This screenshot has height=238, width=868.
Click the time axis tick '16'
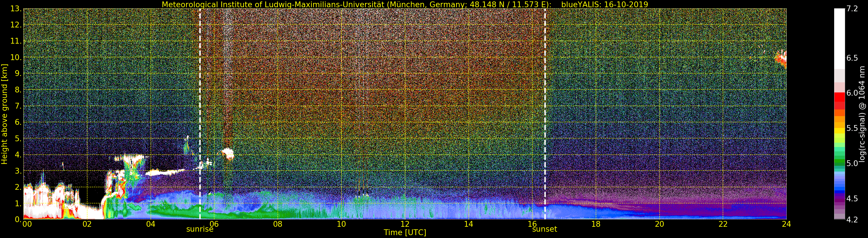tap(532, 224)
